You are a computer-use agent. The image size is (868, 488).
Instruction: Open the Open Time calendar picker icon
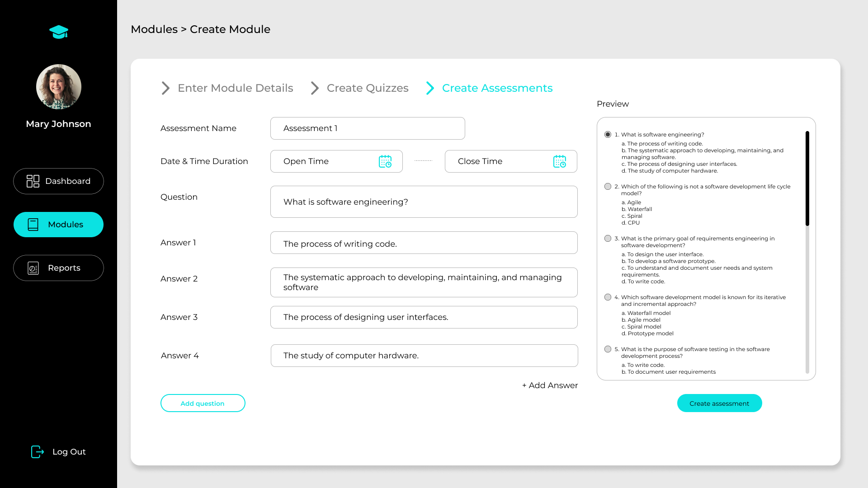[x=385, y=161]
